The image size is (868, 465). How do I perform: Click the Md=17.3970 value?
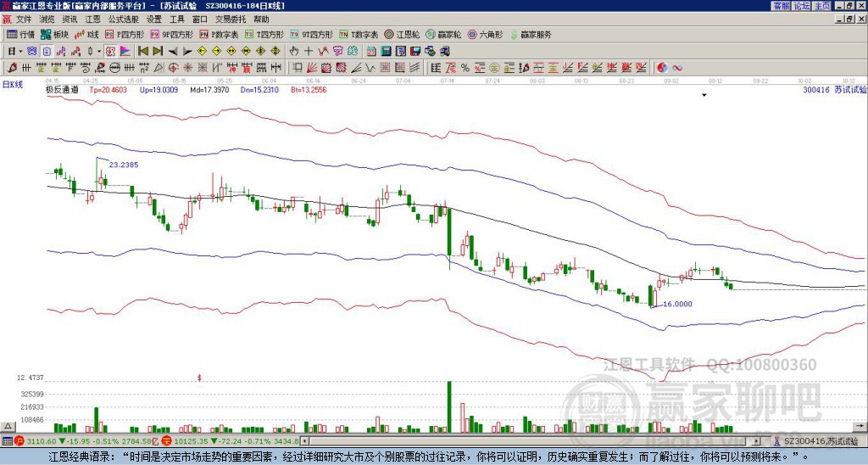[209, 89]
